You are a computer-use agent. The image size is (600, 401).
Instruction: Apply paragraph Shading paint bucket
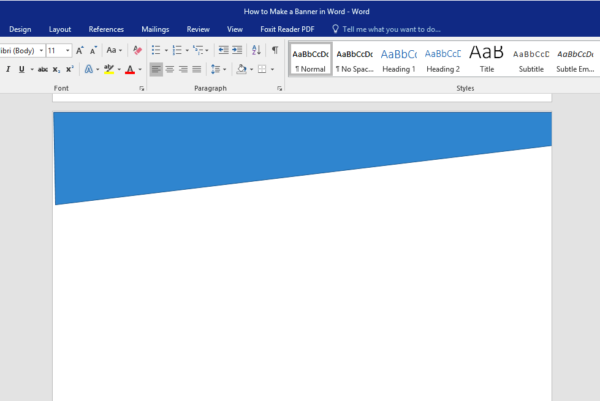click(x=241, y=69)
